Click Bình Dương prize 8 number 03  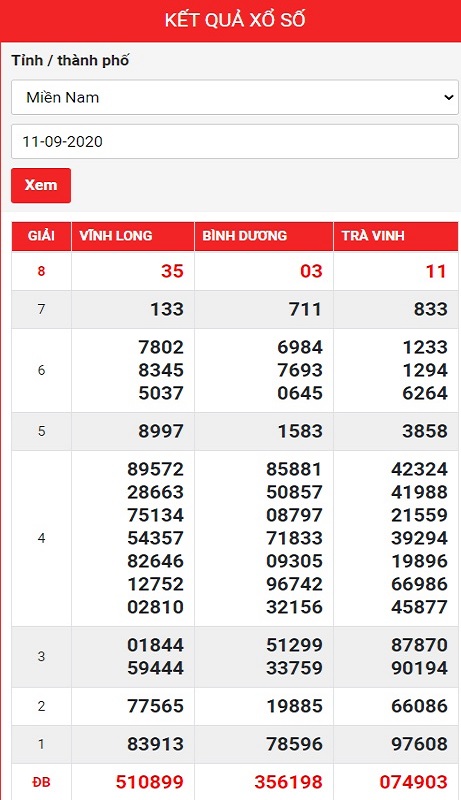click(311, 271)
